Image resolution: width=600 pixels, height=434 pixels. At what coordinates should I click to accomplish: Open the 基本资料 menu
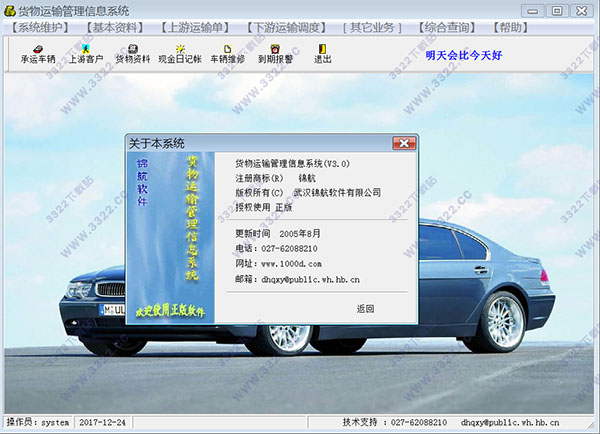point(114,28)
